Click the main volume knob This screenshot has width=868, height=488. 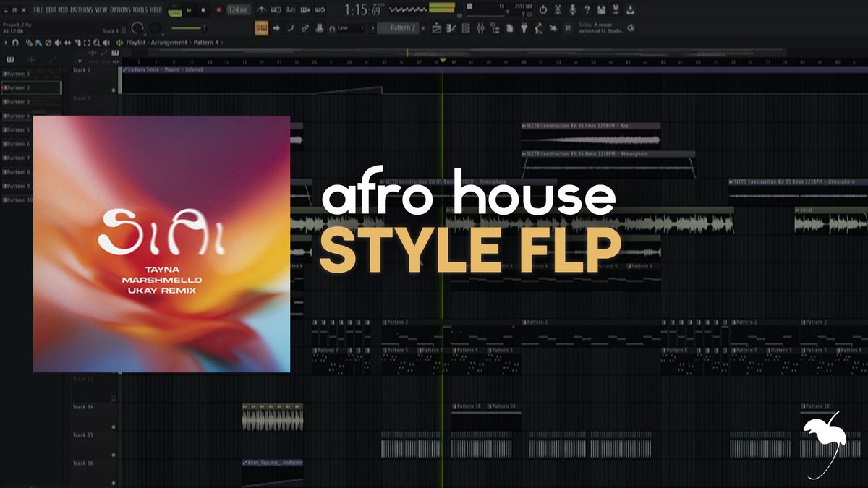point(137,28)
